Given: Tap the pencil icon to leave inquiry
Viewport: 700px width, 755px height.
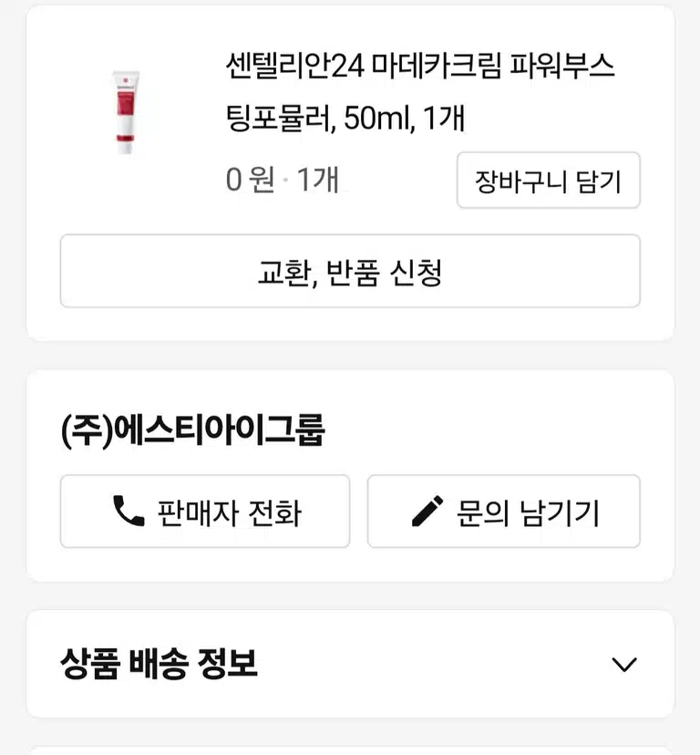Looking at the screenshot, I should (x=427, y=511).
